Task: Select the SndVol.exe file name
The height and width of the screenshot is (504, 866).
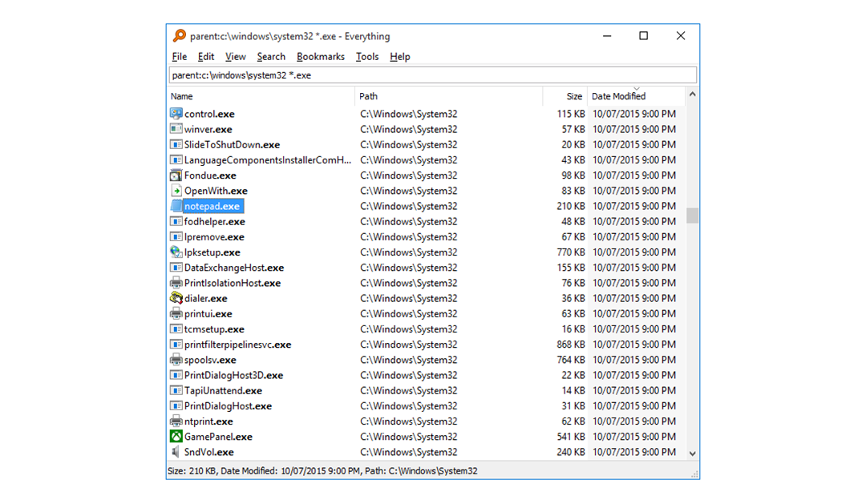Action: 208,452
